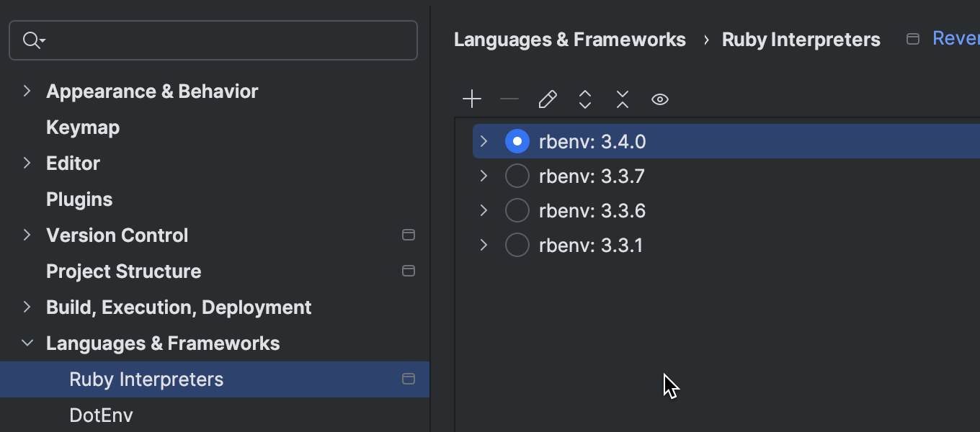Select the rbenv: 3.3.7 radio button
Viewport: 980px width, 432px height.
pyautogui.click(x=517, y=176)
